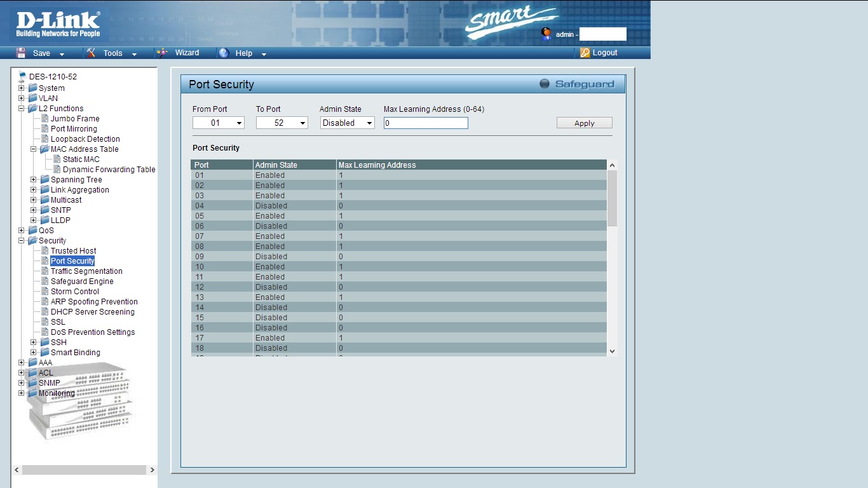Viewport: 868px width, 488px height.
Task: Expand the System tree node
Action: pos(21,88)
